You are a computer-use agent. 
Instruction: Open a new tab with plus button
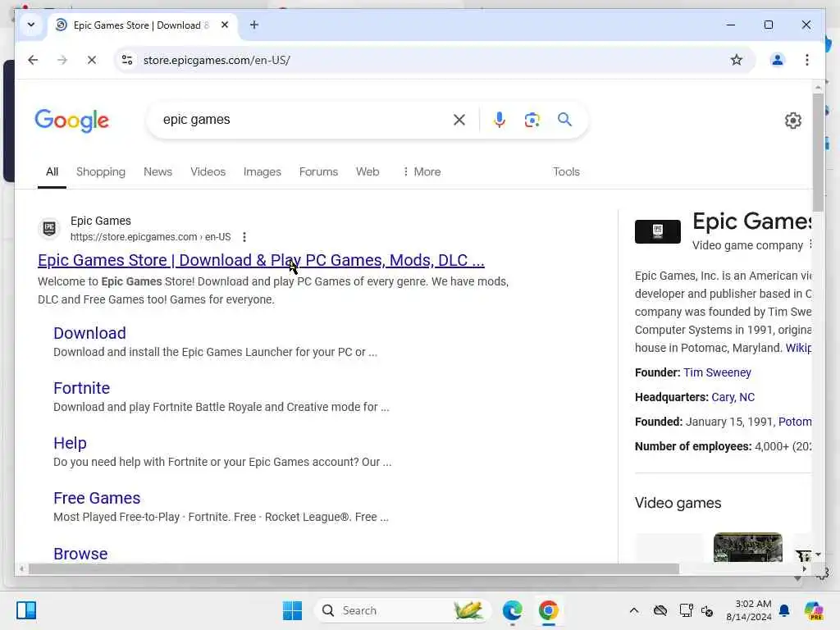254,25
